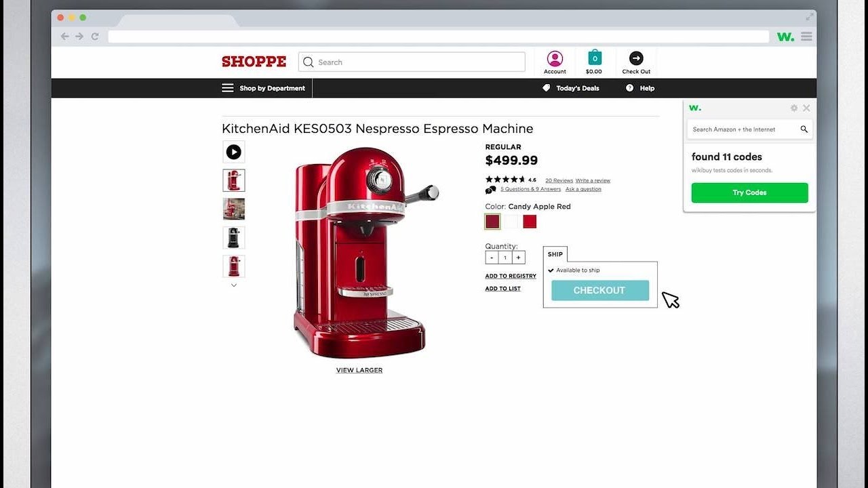Open Shop by Department menu
Screen dimensions: 868x488
264,88
